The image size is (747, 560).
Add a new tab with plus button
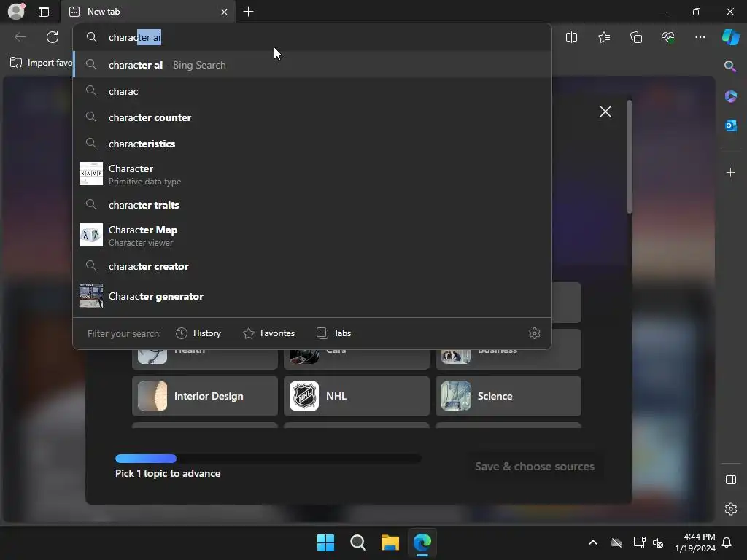(248, 12)
